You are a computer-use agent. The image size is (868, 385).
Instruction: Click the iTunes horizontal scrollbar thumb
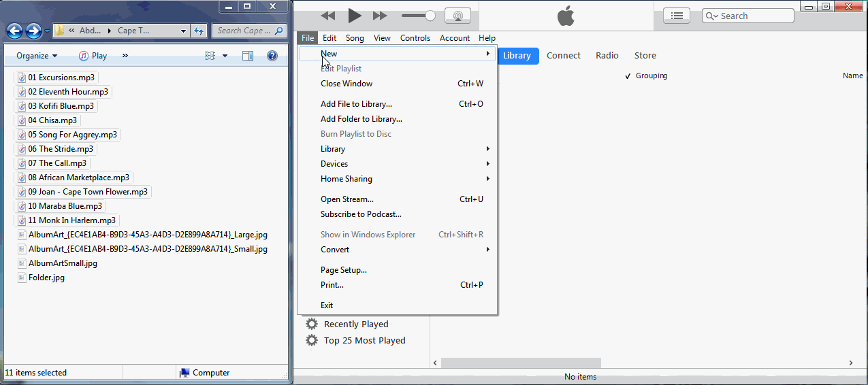tap(521, 363)
